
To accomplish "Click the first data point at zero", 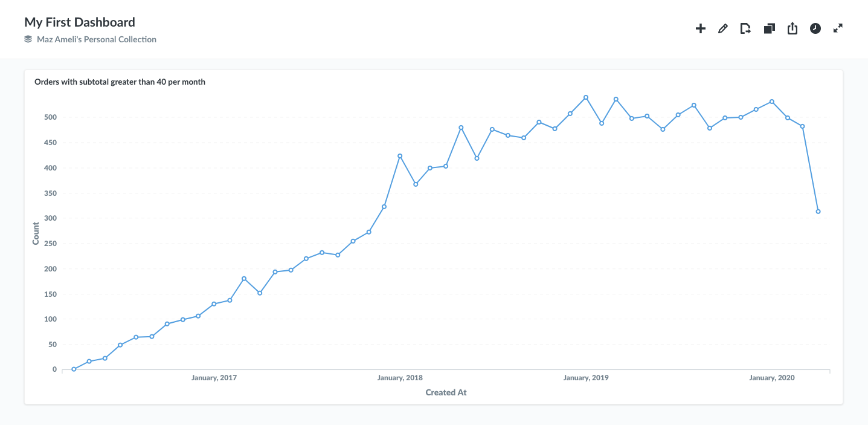I will [x=74, y=369].
